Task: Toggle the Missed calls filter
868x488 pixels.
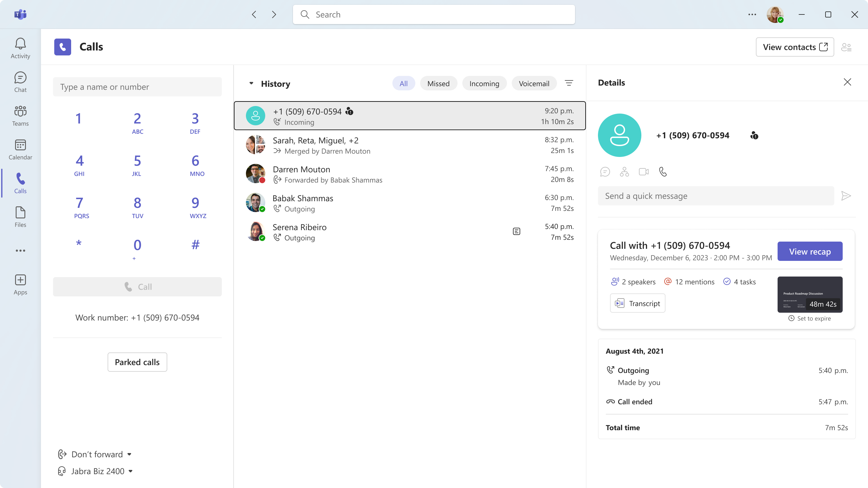Action: [438, 83]
